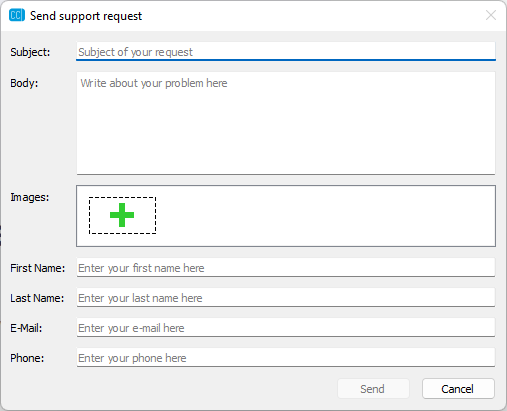Click the 'Body:' label

(24, 83)
